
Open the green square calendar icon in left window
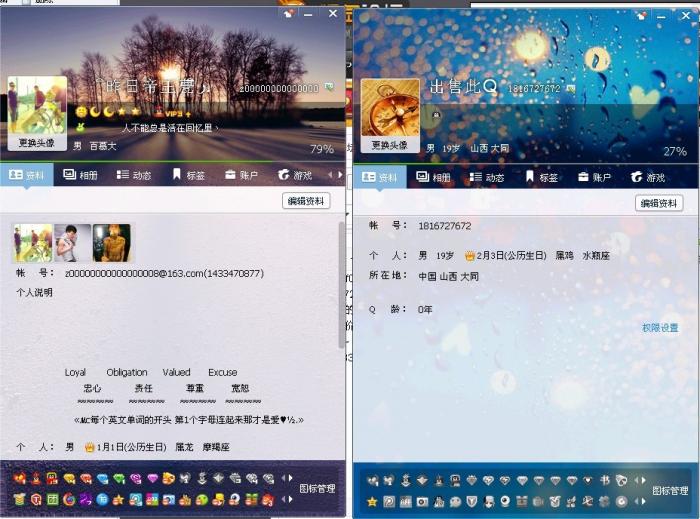click(53, 499)
